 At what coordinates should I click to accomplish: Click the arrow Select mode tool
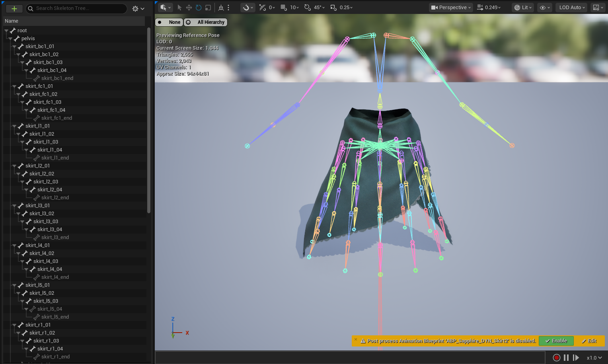point(179,8)
